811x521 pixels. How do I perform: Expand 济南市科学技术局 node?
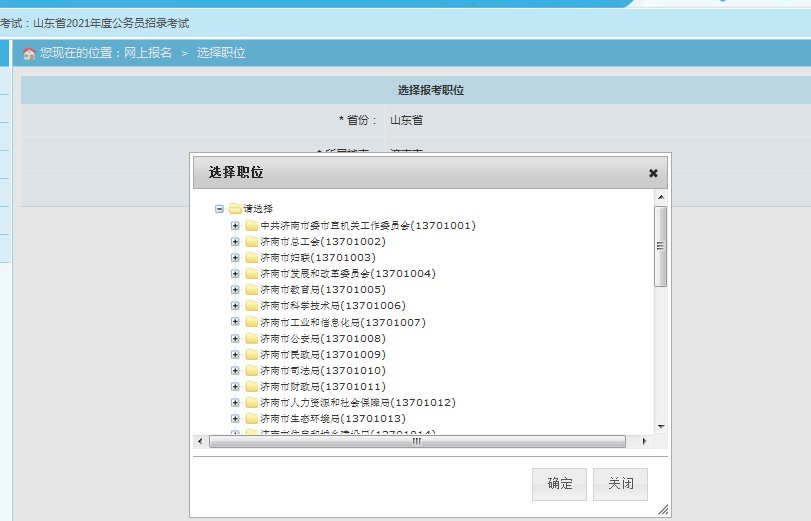tap(235, 306)
